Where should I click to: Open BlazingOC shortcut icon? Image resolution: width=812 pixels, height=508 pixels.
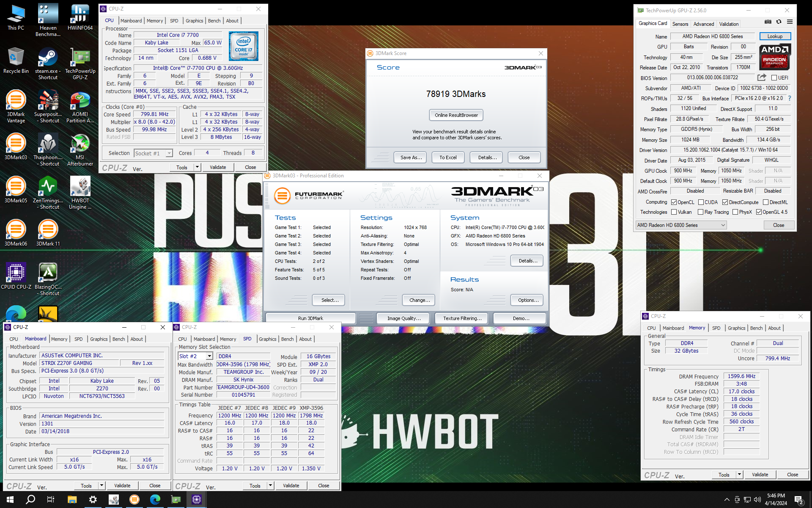(x=48, y=279)
